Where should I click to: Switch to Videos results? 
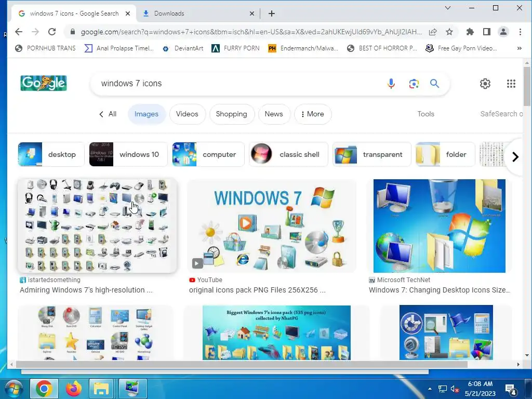[187, 114]
